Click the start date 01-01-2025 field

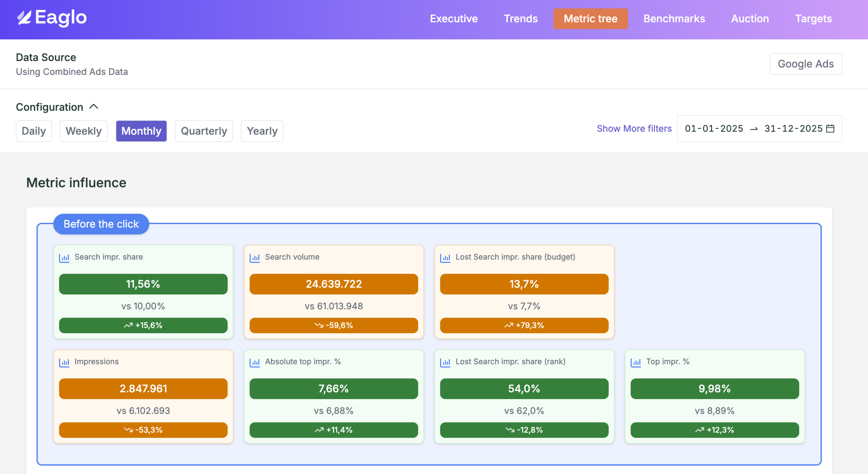[x=714, y=129]
